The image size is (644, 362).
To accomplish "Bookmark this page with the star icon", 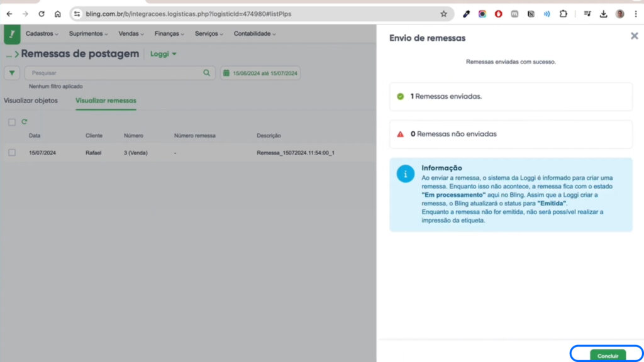I will 443,14.
